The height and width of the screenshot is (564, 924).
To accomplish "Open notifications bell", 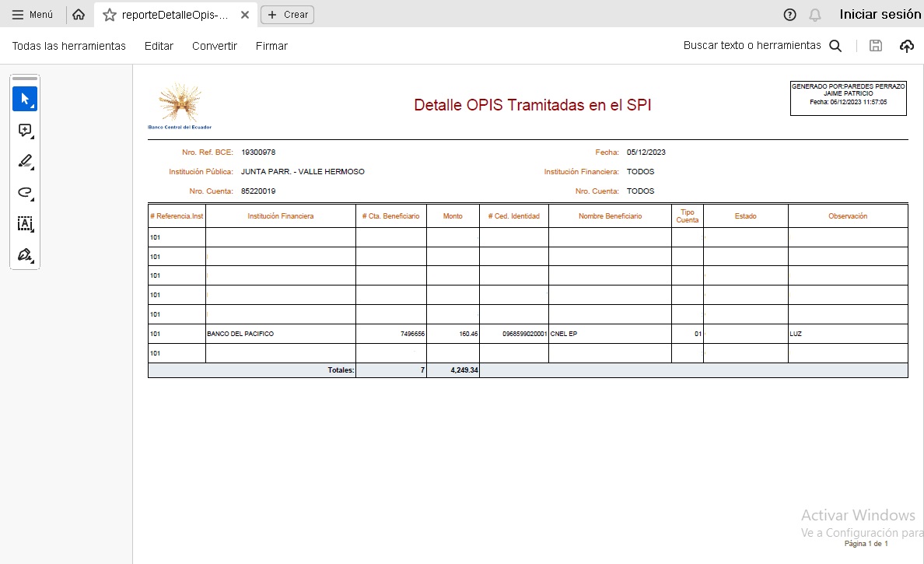I will click(x=815, y=15).
